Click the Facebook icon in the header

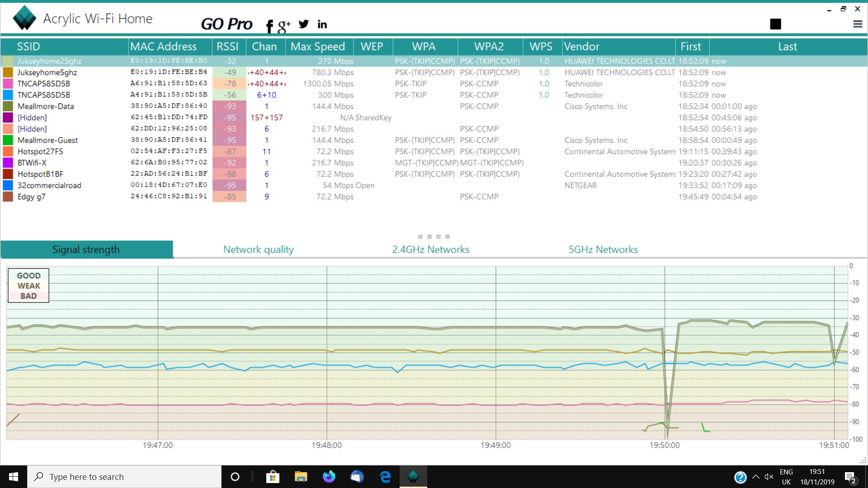269,24
